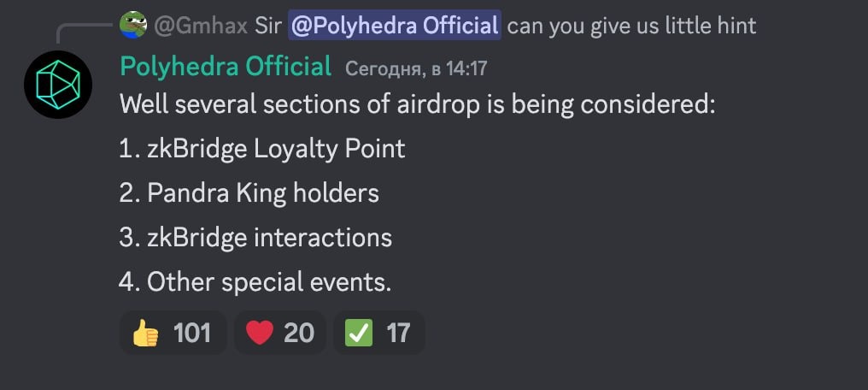868x390 pixels.
Task: Click the green Polyhedra Official author name
Action: click(226, 66)
